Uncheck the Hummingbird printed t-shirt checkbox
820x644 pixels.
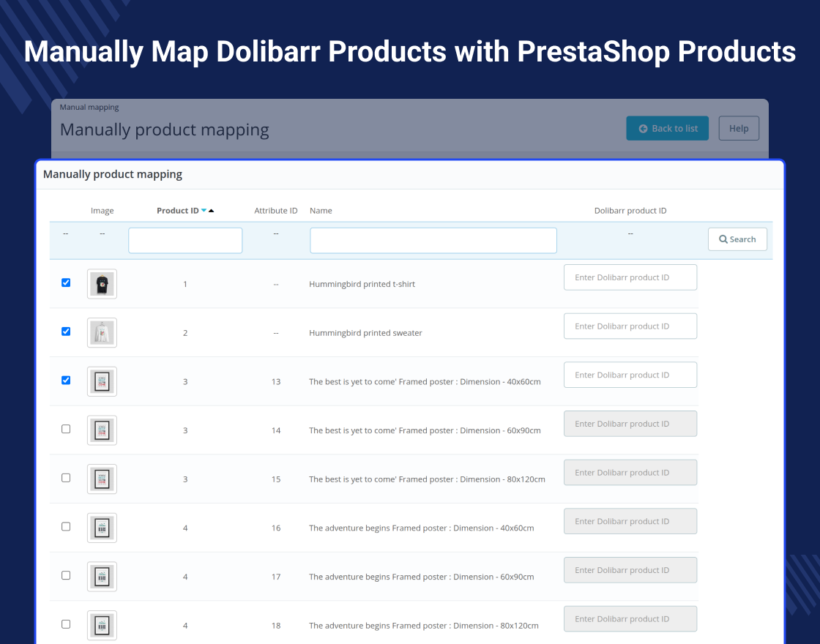[66, 282]
